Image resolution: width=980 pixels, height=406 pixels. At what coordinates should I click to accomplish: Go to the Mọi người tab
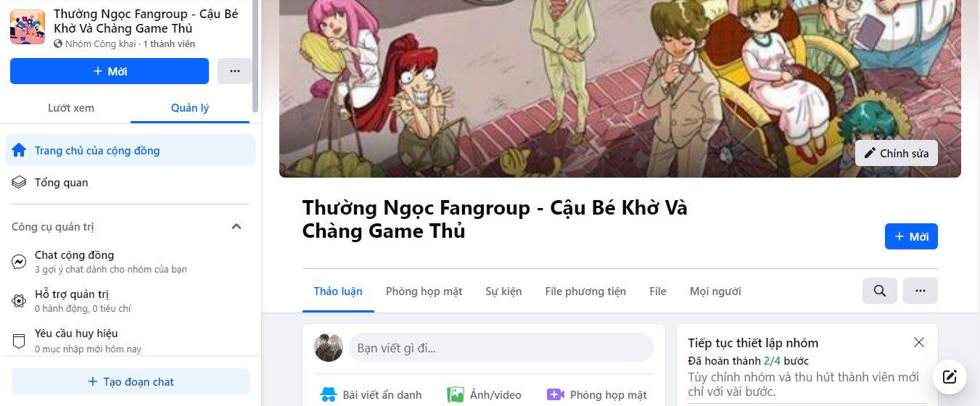[715, 291]
